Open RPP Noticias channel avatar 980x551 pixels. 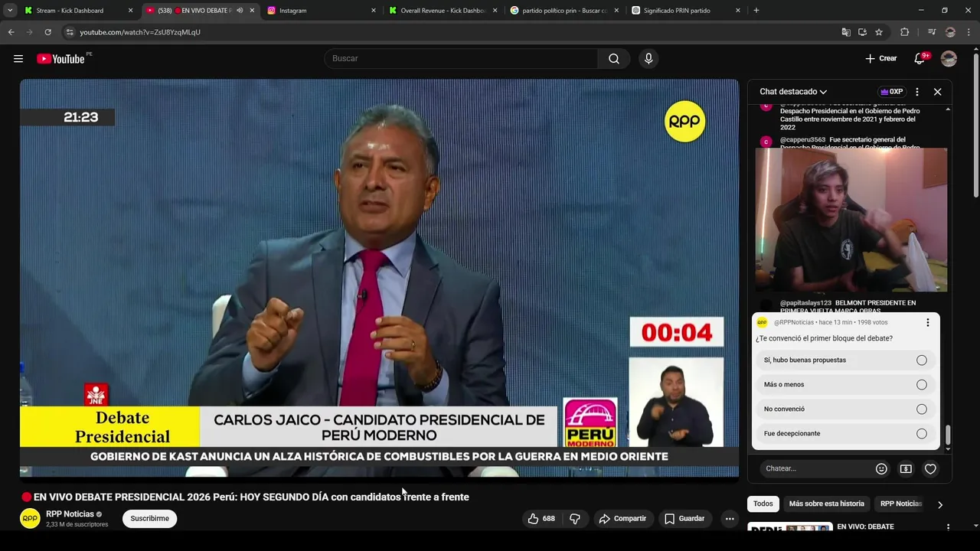coord(30,519)
